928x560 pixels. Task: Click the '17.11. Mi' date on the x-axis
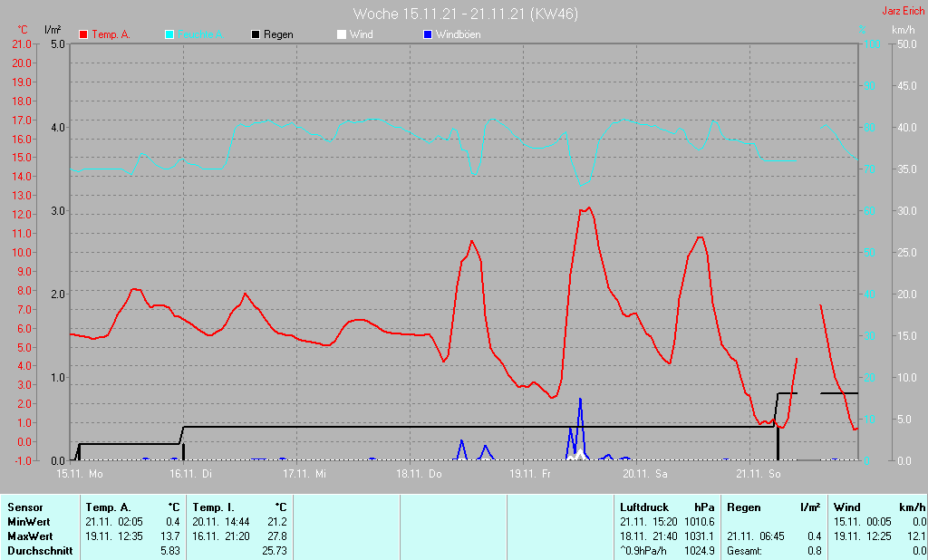(304, 474)
